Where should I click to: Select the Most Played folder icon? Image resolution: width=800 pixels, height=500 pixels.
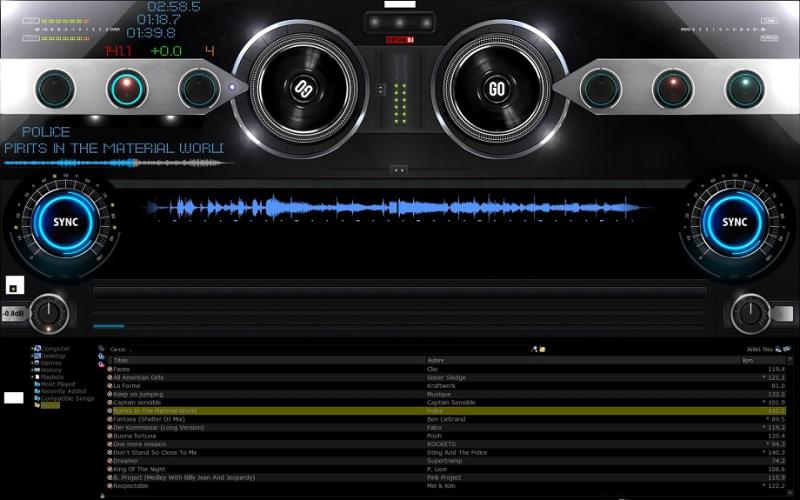(x=37, y=384)
